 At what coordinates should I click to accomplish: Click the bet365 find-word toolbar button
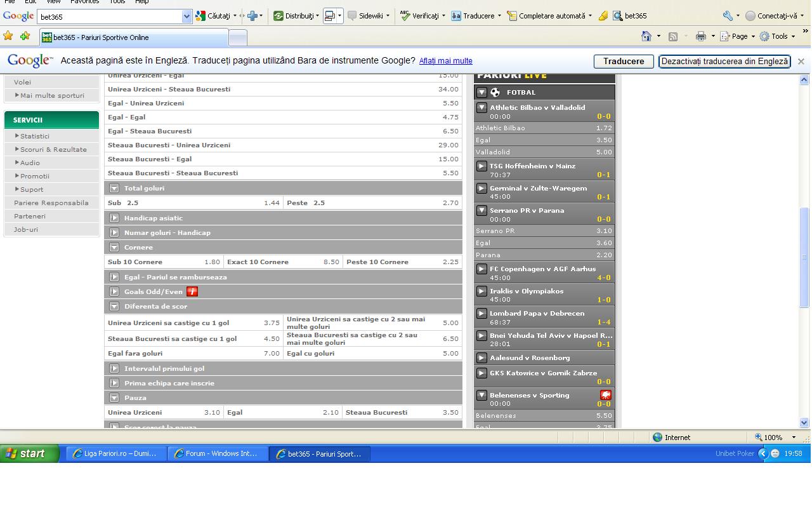click(630, 16)
